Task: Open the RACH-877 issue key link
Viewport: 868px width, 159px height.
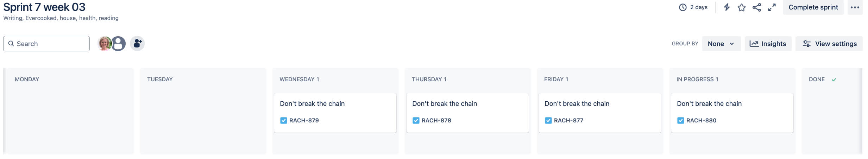Action: (x=568, y=120)
